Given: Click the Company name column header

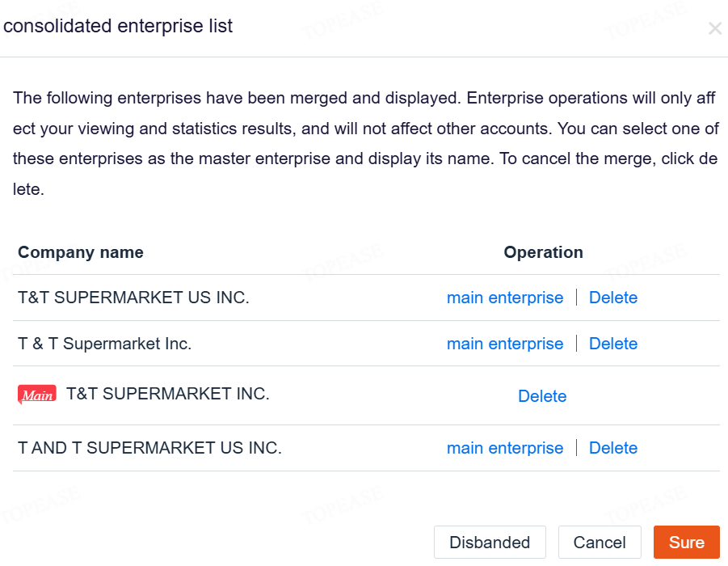Looking at the screenshot, I should (x=81, y=252).
